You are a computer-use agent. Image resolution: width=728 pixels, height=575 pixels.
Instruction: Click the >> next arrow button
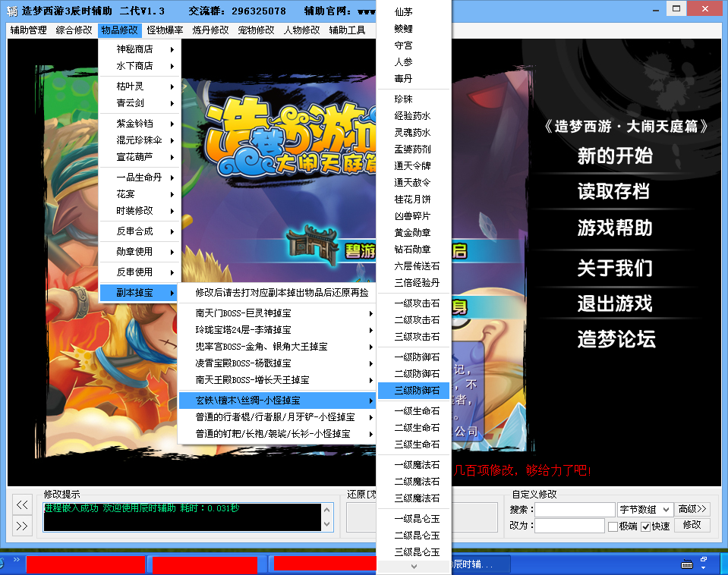tap(22, 526)
